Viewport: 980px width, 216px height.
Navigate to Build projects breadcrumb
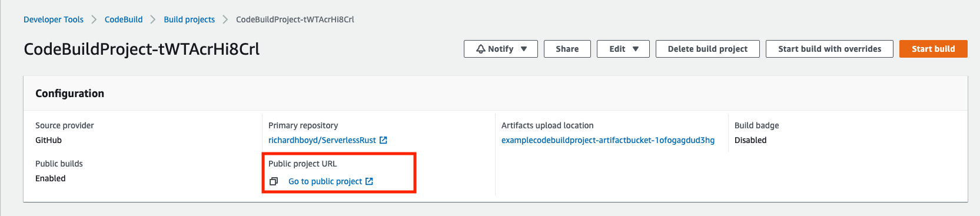click(x=190, y=19)
